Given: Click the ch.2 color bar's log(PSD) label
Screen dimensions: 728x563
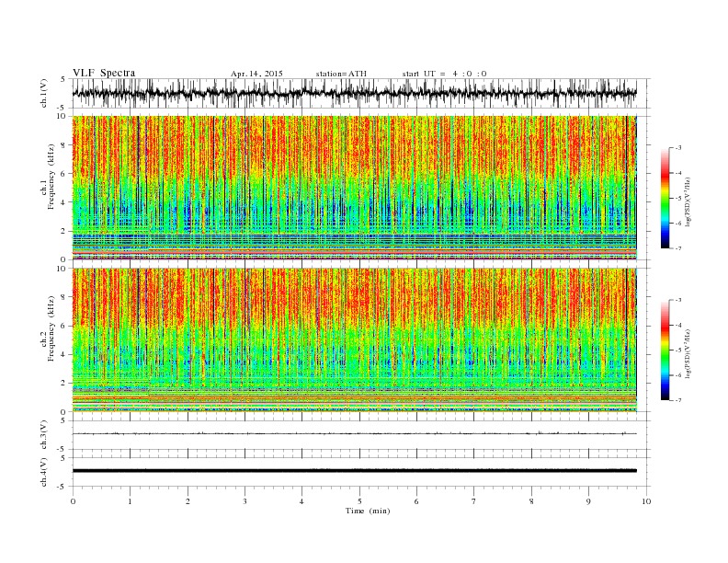Looking at the screenshot, I should [688, 353].
